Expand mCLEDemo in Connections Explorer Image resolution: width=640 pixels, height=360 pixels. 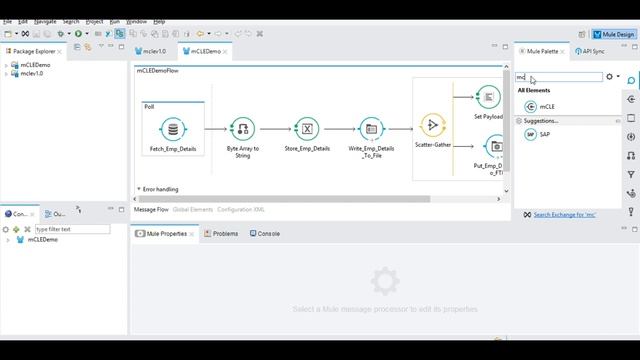pos(8,240)
